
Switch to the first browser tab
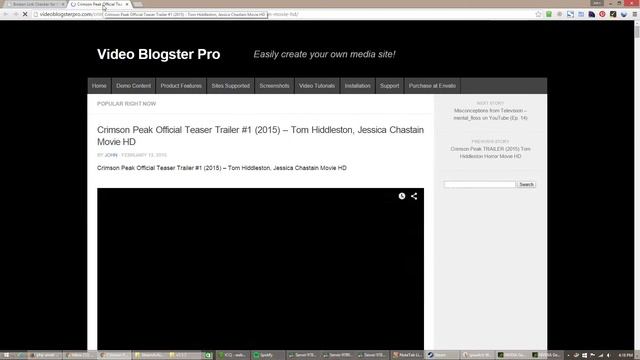[35, 4]
